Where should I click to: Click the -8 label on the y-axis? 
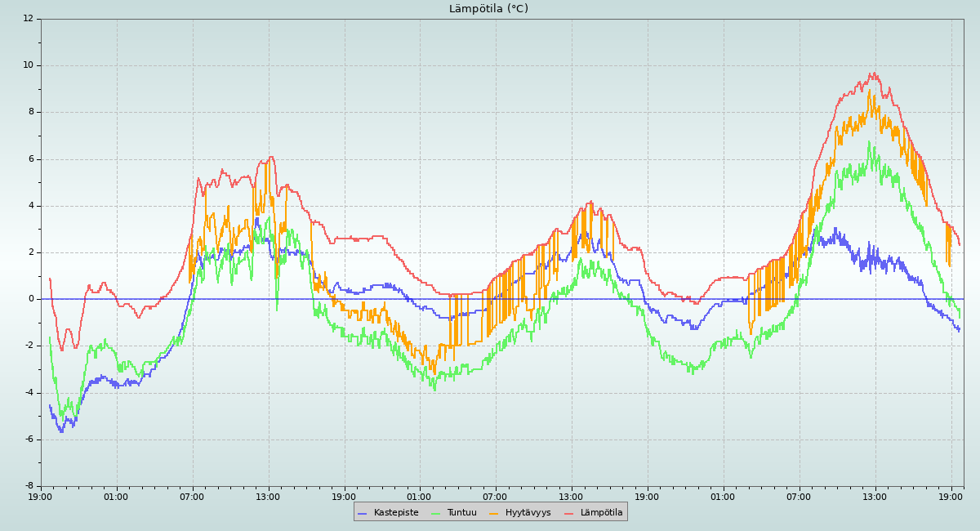(x=29, y=486)
